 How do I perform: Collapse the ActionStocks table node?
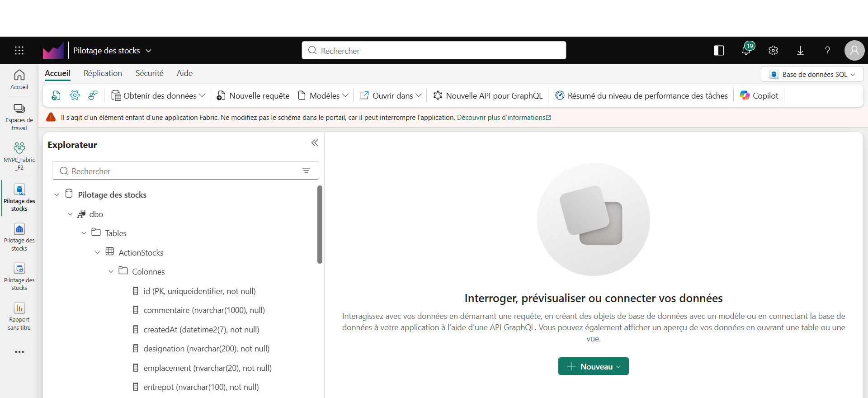(97, 253)
